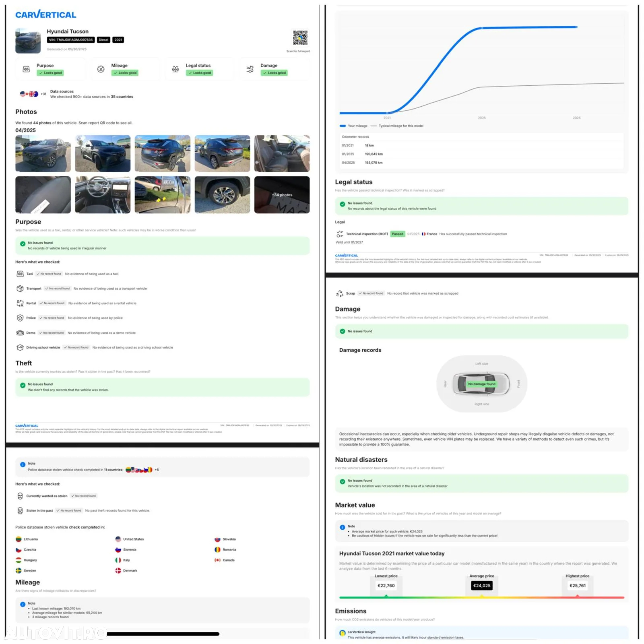Click the Currently wanted as stolen icon

pyautogui.click(x=20, y=496)
